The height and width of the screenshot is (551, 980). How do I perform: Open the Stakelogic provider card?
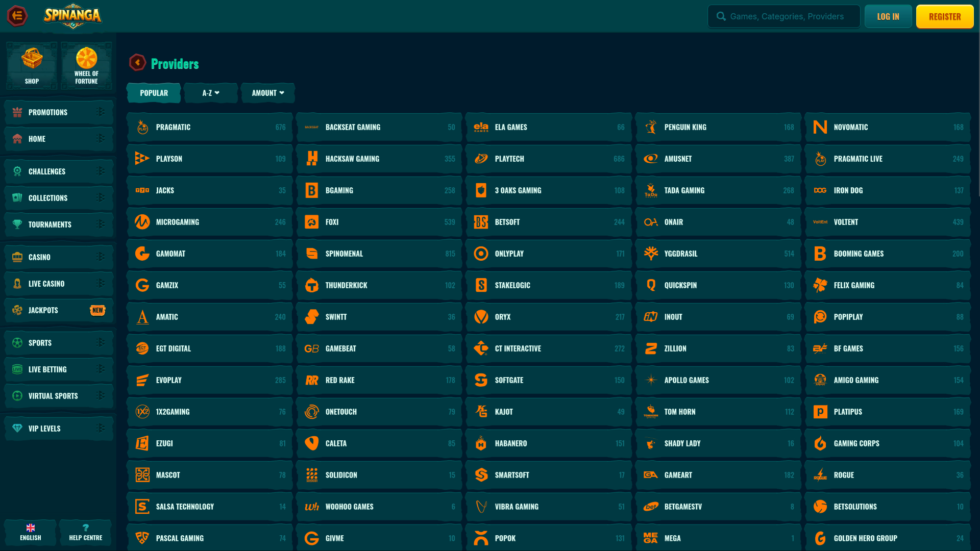[549, 285]
